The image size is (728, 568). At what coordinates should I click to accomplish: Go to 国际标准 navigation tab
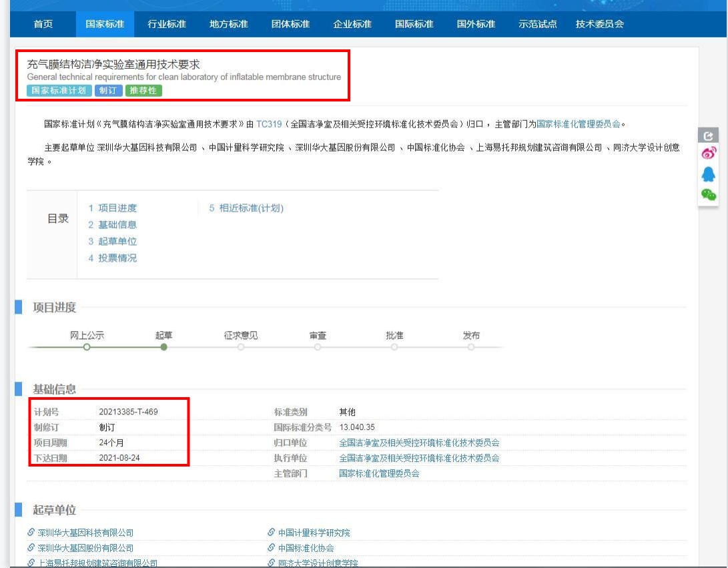tap(414, 24)
